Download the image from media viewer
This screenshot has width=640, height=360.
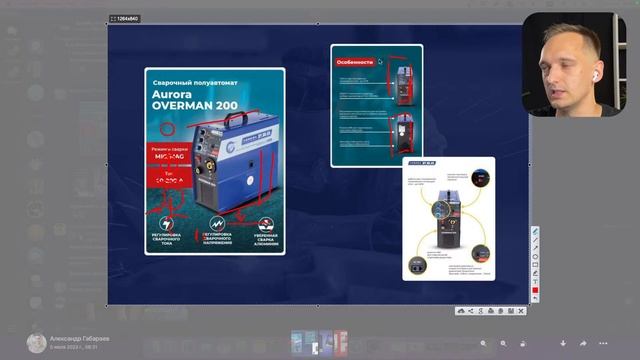[x=563, y=344]
